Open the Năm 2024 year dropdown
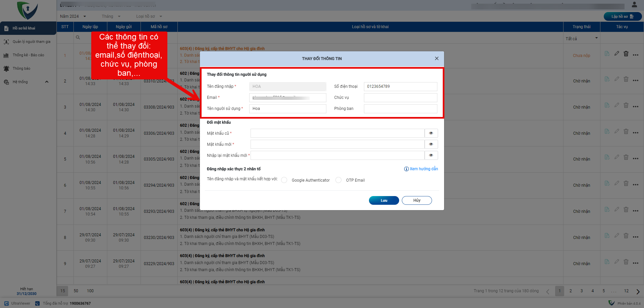644x308 pixels. pyautogui.click(x=73, y=16)
